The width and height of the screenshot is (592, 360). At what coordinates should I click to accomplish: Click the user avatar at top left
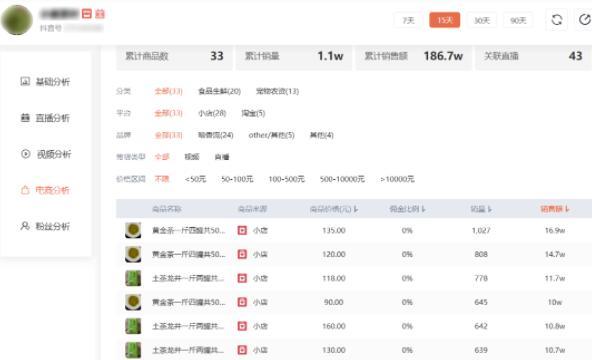point(17,20)
